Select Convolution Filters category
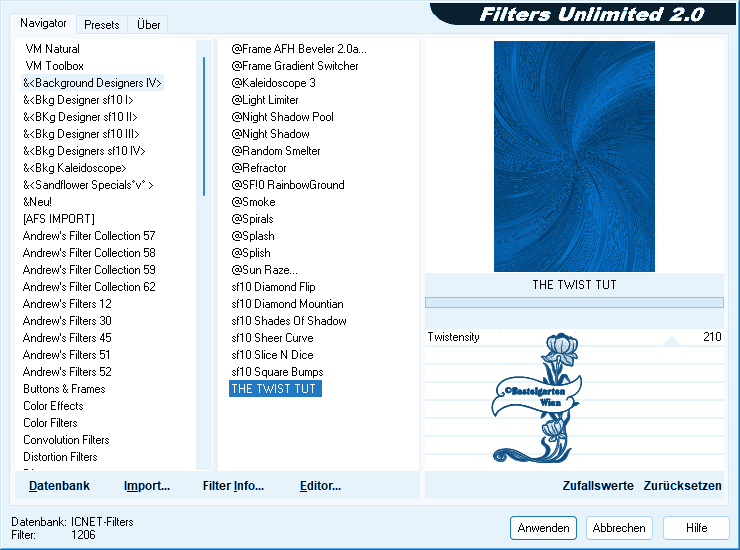The width and height of the screenshot is (740, 550). 66,440
